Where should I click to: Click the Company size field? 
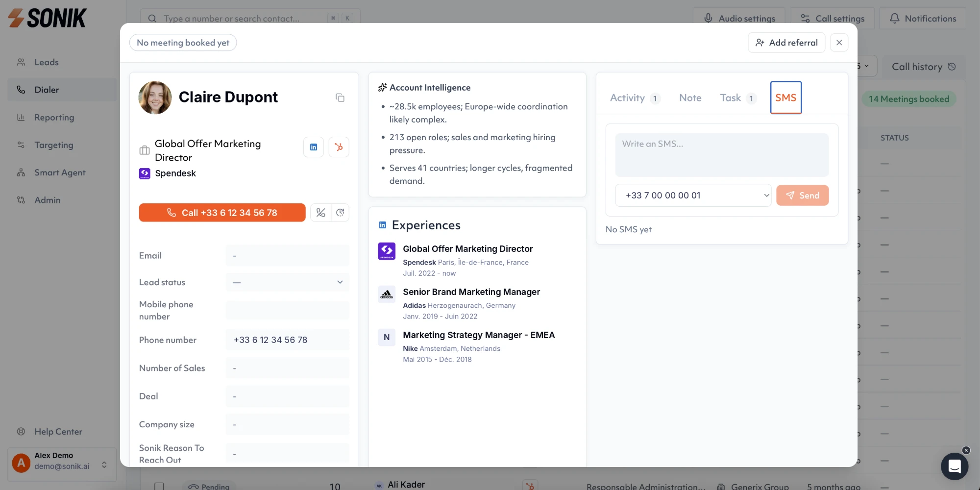point(288,424)
